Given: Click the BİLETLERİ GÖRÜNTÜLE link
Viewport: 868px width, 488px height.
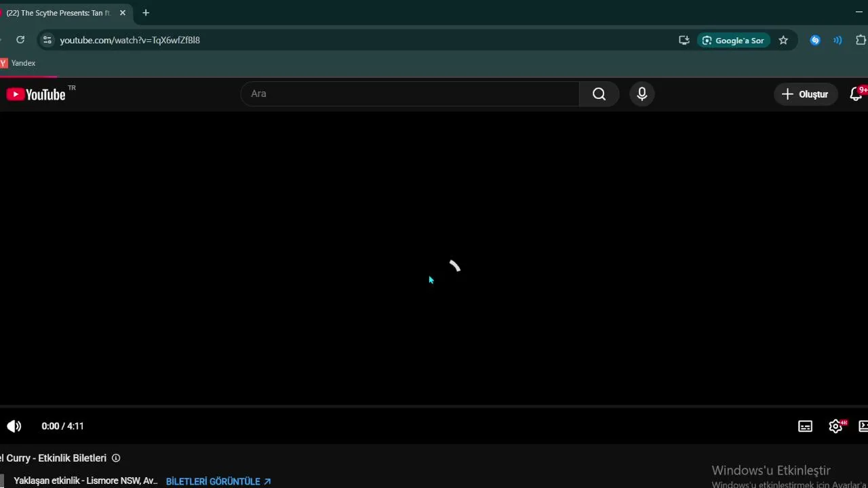Looking at the screenshot, I should click(218, 481).
